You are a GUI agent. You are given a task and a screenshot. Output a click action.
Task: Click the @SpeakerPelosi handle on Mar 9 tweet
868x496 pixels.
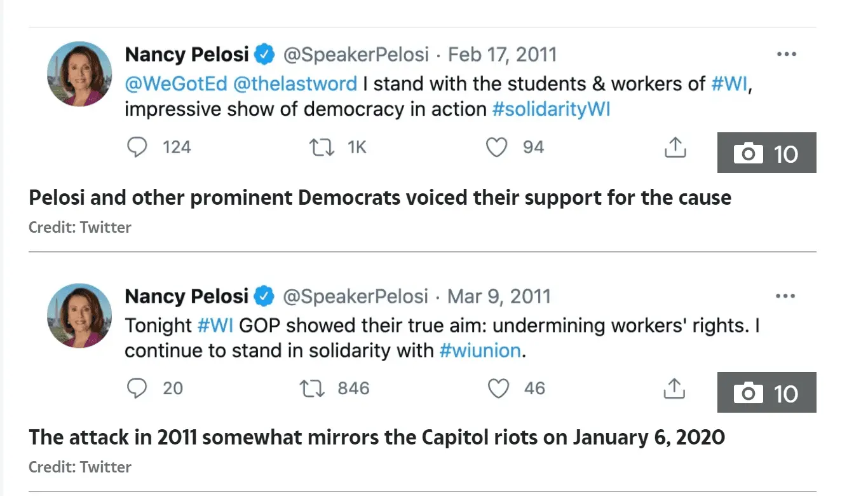pos(355,296)
